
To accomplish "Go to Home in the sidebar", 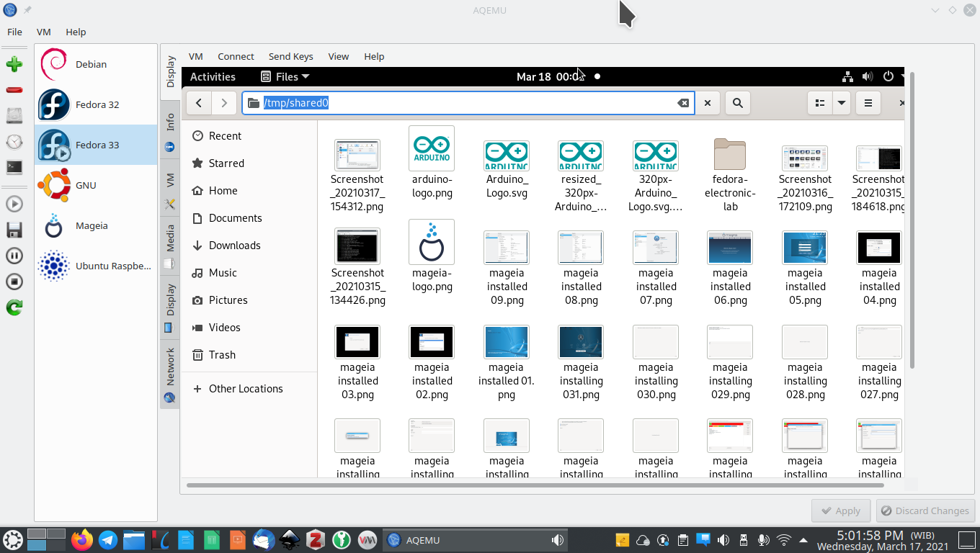I will [249, 191].
